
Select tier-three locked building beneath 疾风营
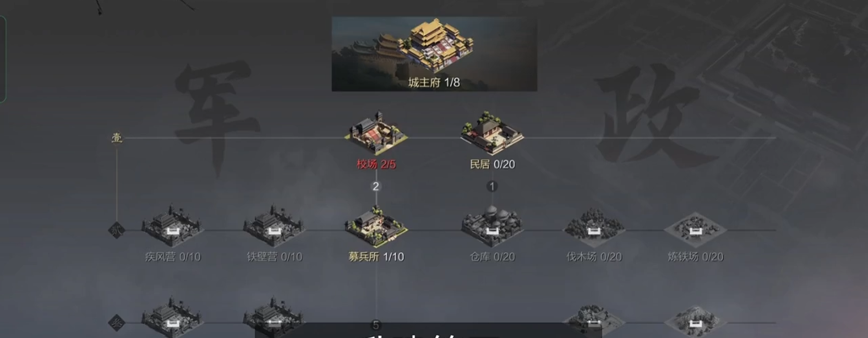pos(172,317)
